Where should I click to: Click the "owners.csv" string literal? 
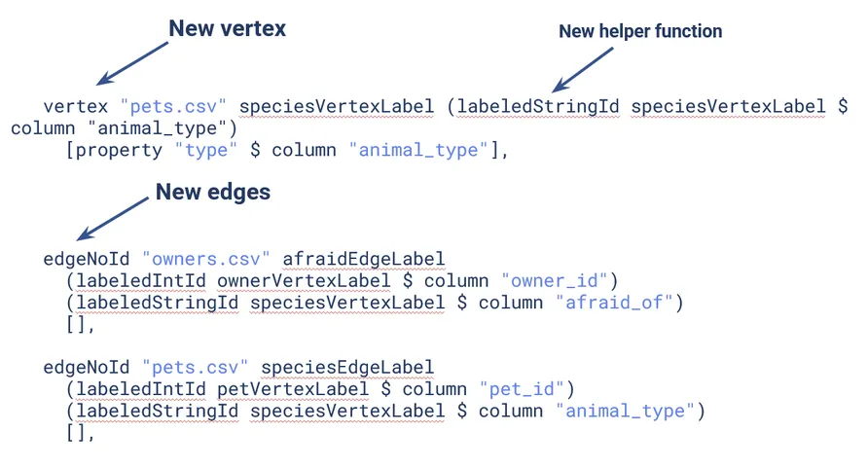(205, 259)
